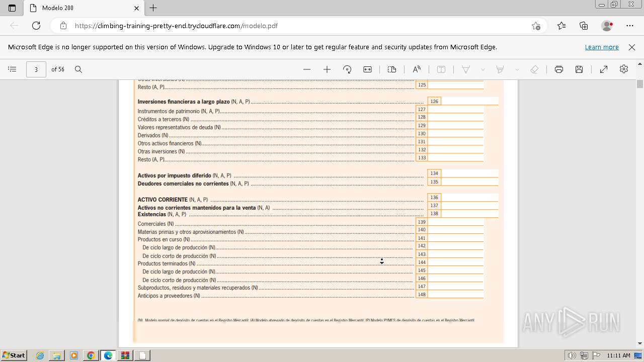Screen dimensions: 644x362
Task: Open the profile avatar menu
Action: pyautogui.click(x=607, y=26)
